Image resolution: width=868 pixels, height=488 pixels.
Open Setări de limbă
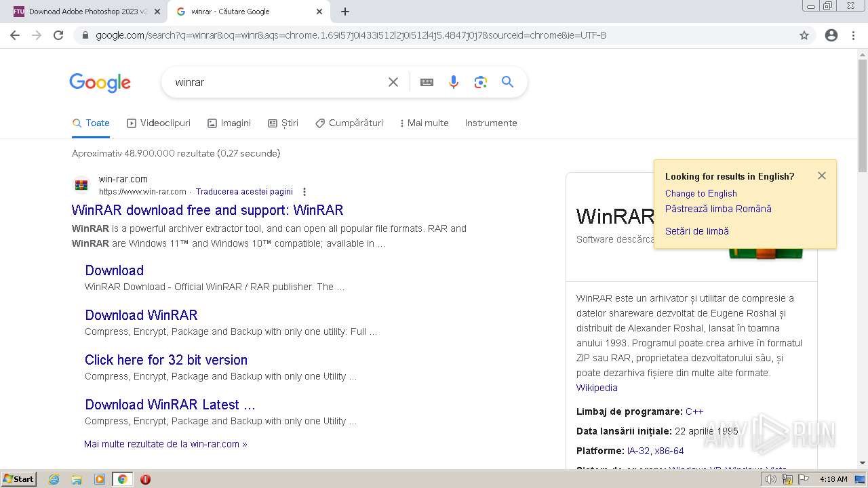[697, 231]
